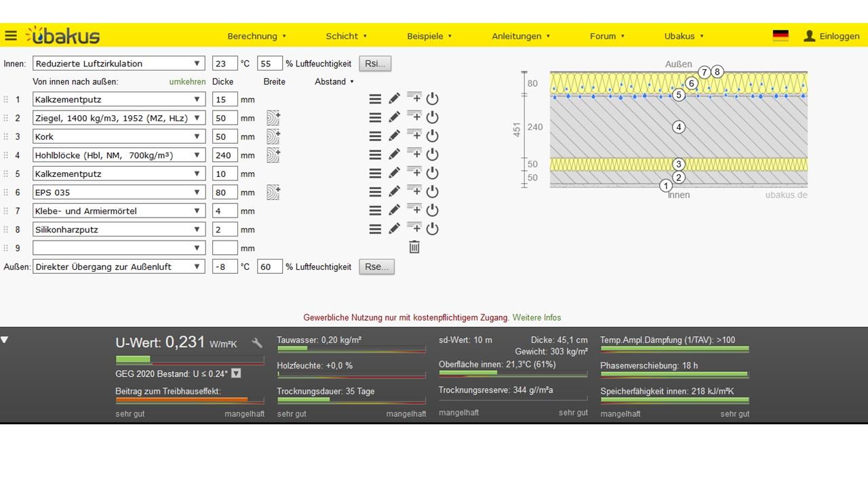Toggle the Klebe- und Armiermörtel layer off

click(432, 211)
